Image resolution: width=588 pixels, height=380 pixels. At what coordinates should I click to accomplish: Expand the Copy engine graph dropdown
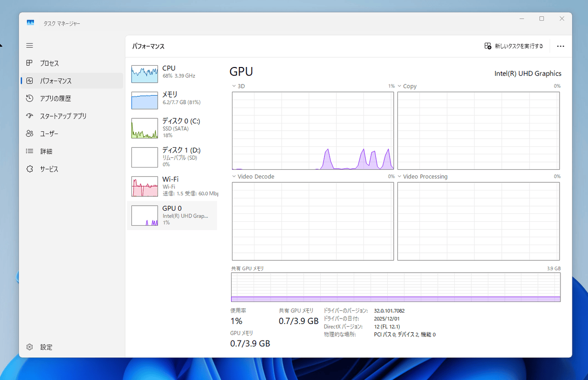(400, 86)
